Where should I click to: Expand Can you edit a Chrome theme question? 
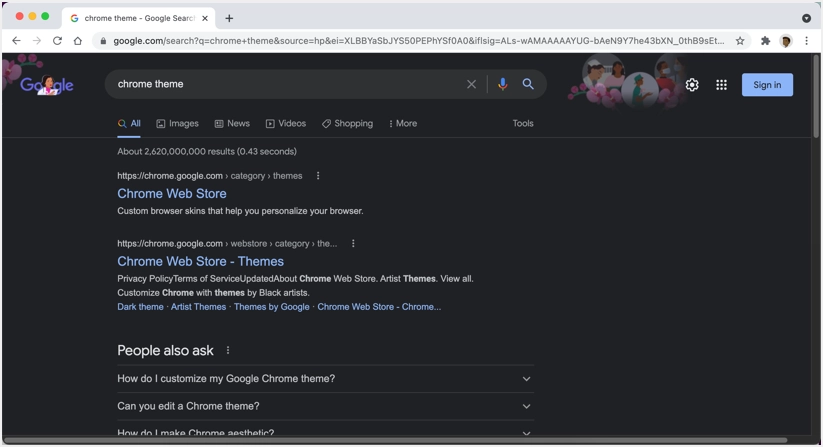pos(325,406)
